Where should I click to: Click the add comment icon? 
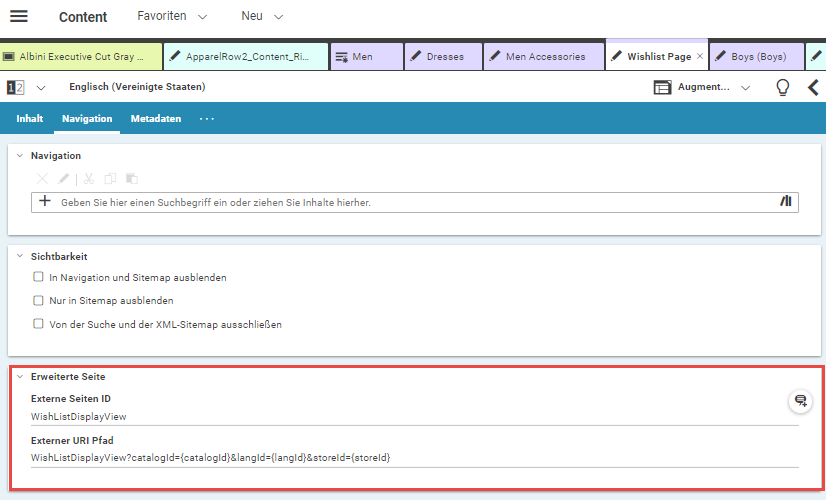pyautogui.click(x=800, y=401)
